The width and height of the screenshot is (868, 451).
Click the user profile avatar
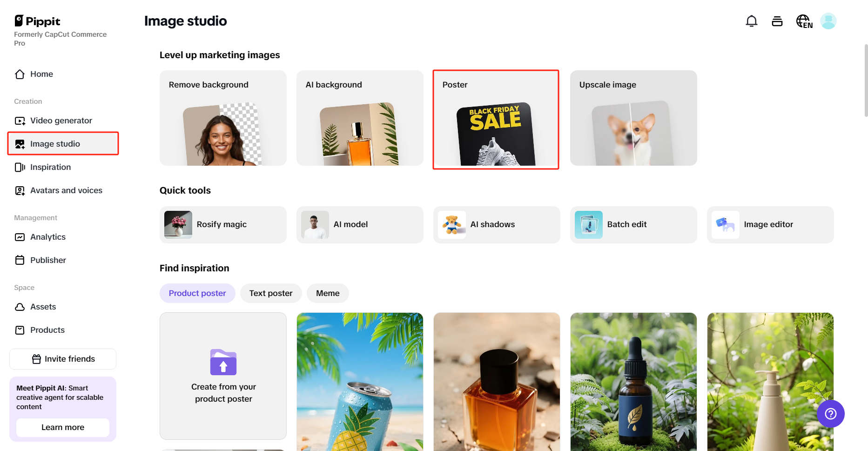(828, 21)
